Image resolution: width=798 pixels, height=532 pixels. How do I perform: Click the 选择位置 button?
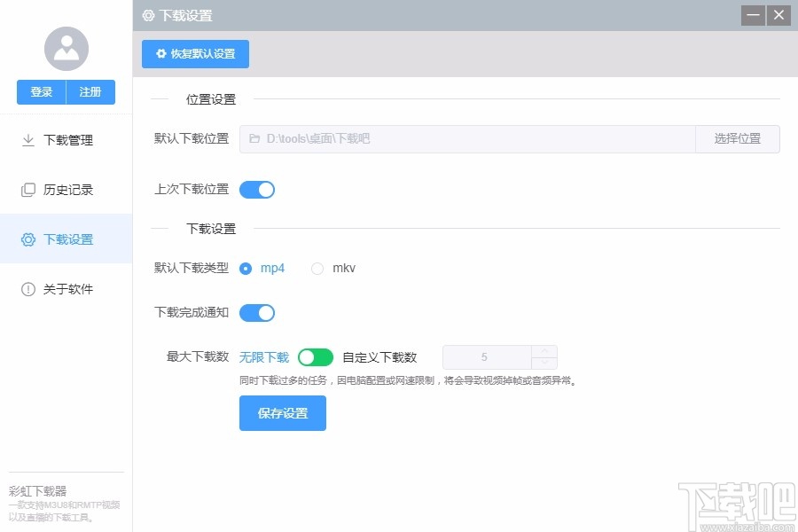(x=737, y=138)
